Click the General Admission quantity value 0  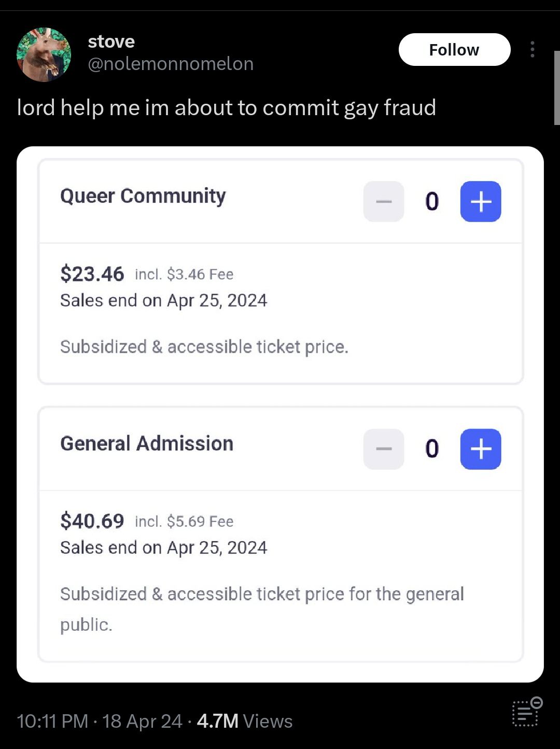pos(432,449)
